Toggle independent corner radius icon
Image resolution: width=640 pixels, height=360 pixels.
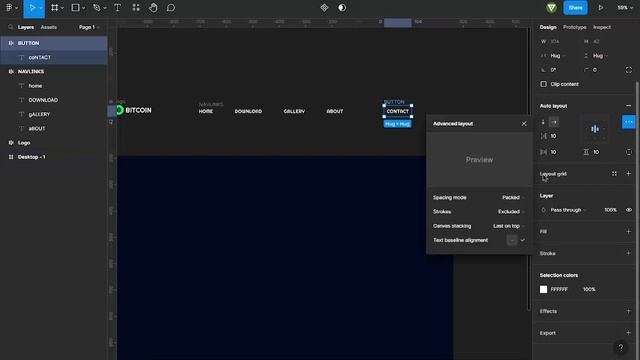pyautogui.click(x=629, y=70)
